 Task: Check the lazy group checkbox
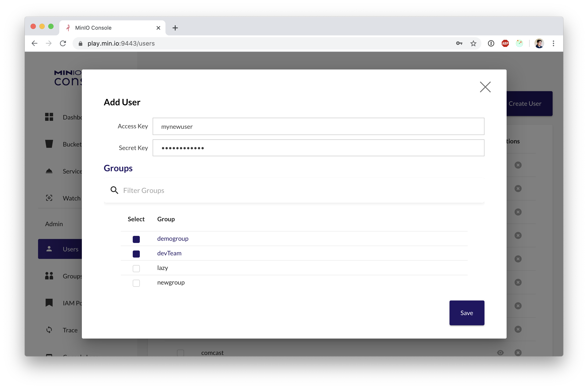tap(136, 268)
